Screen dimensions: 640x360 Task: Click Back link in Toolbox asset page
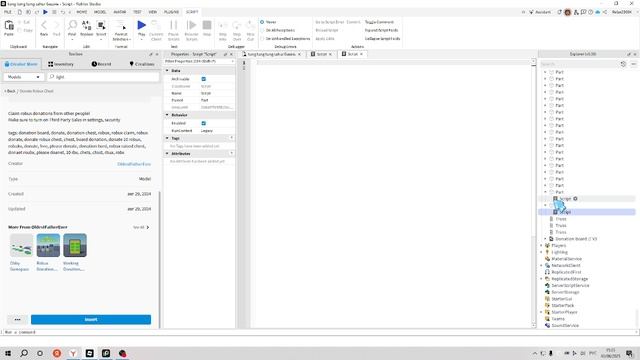[10, 91]
